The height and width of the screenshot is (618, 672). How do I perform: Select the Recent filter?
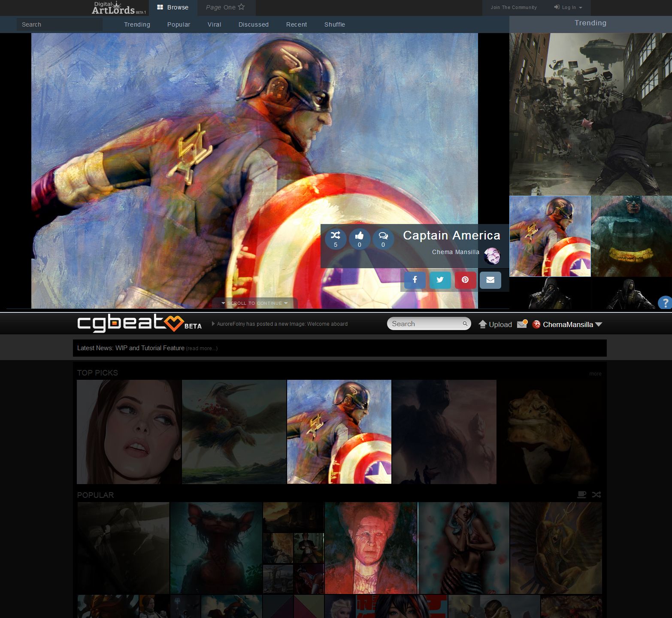click(297, 24)
